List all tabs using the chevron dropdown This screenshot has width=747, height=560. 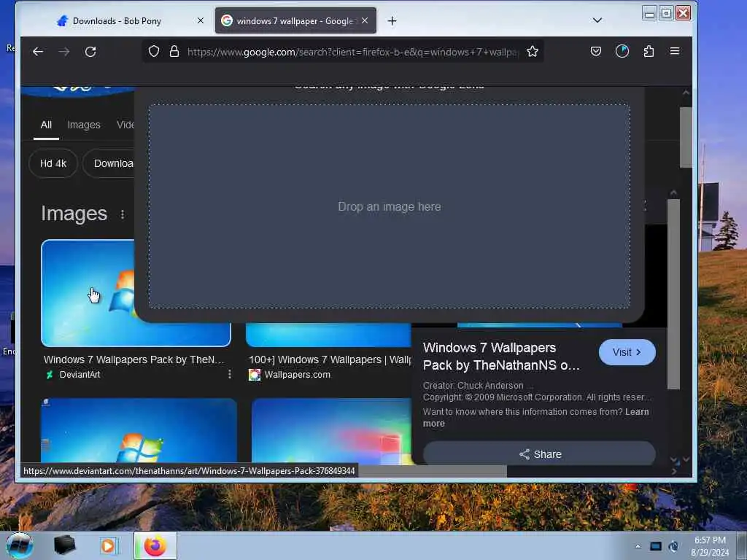pyautogui.click(x=597, y=20)
